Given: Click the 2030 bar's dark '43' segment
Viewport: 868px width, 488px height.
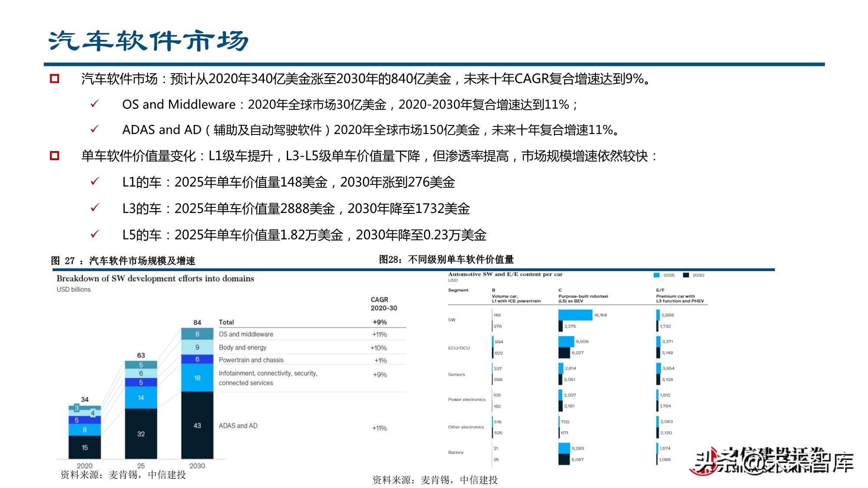Looking at the screenshot, I should pos(197,425).
